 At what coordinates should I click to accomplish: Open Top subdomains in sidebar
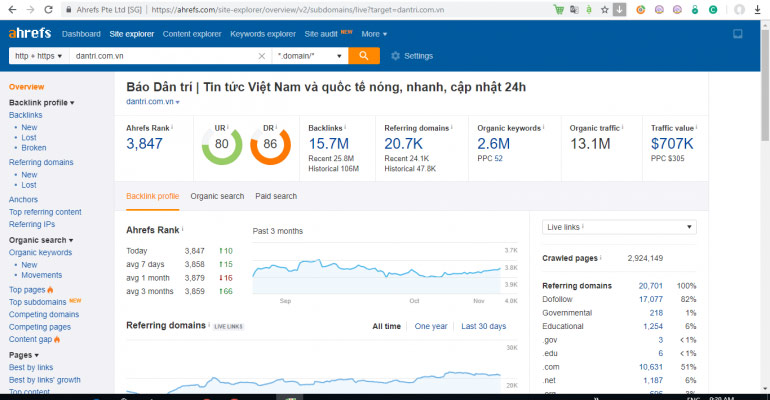(37, 302)
